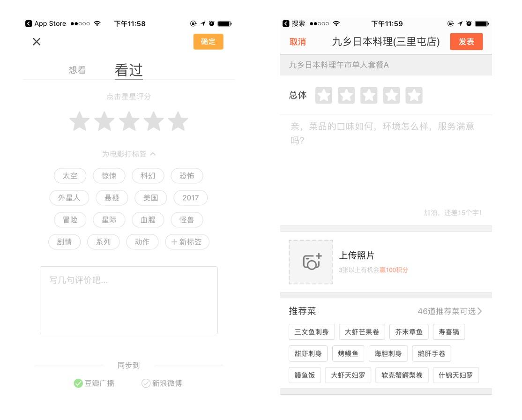Give a five-star 总体 rating

(414, 95)
